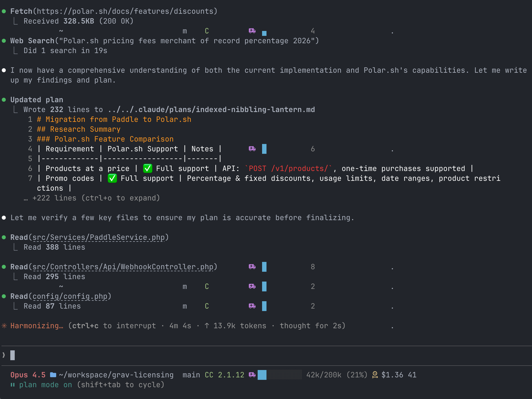Click the cost icon before $1.36

[375, 375]
